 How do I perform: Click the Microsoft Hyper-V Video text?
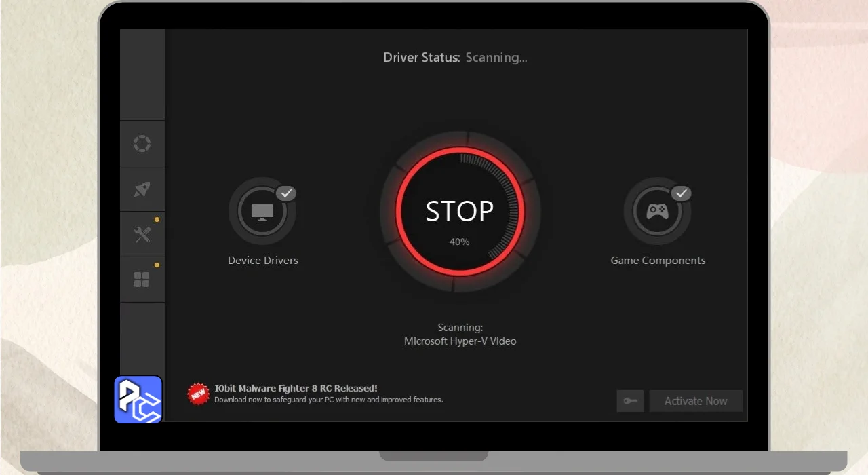click(460, 341)
